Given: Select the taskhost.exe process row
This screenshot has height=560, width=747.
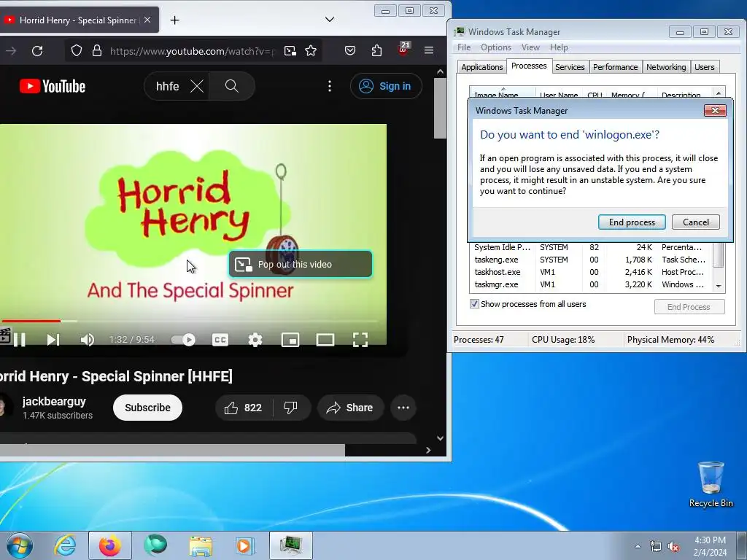Looking at the screenshot, I should [x=591, y=272].
